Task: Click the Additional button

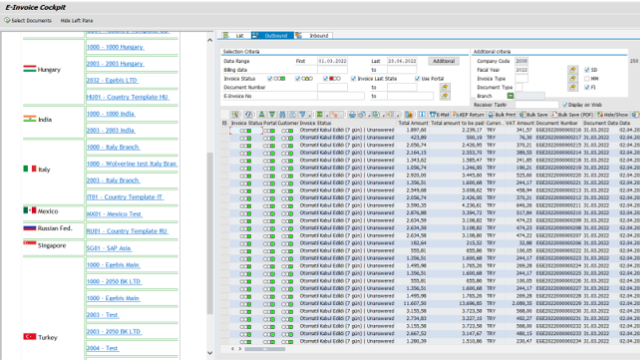Action: pos(444,61)
